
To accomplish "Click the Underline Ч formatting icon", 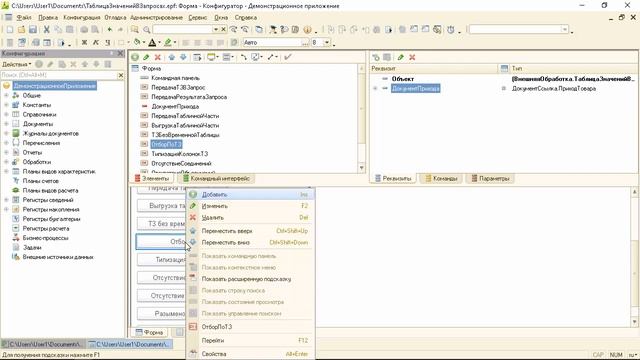I will click(x=107, y=42).
